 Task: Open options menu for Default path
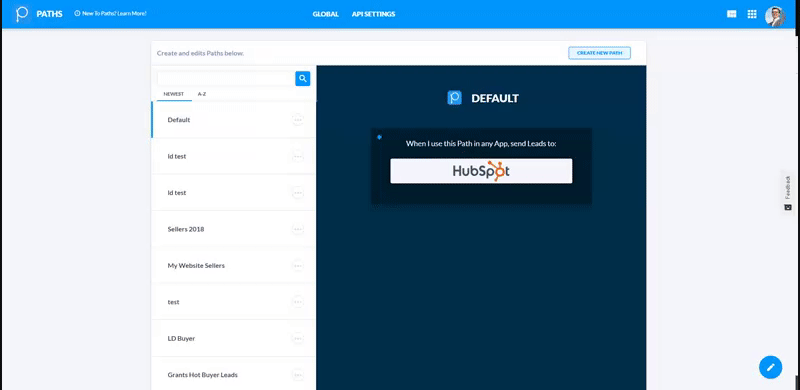pyautogui.click(x=297, y=120)
